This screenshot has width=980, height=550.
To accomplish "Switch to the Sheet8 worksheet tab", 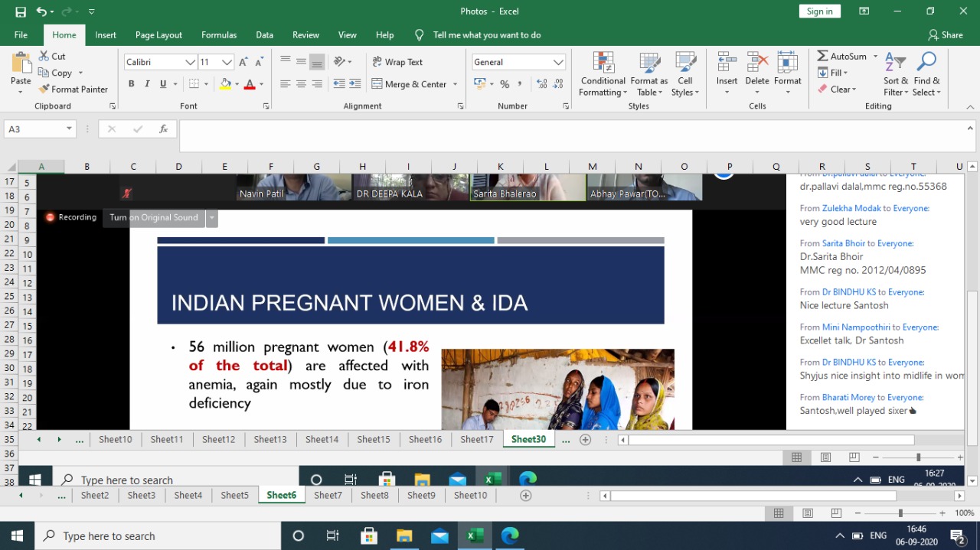I will (374, 496).
